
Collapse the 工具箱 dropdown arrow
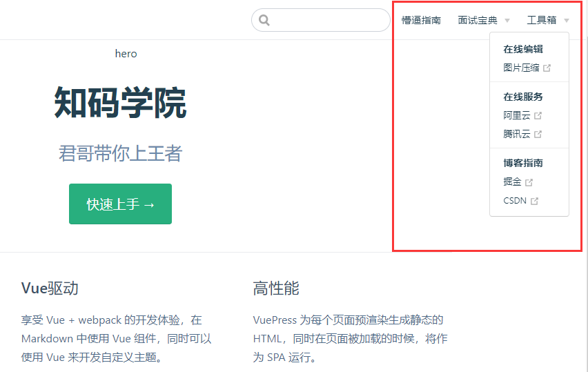(x=567, y=21)
